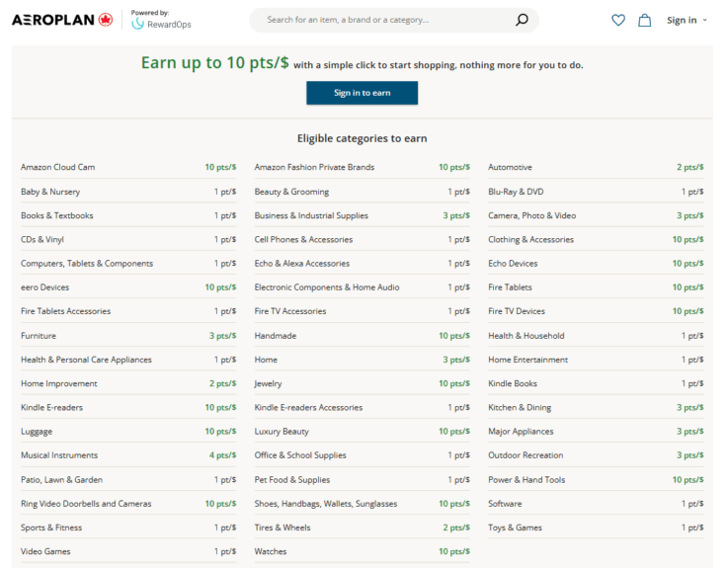Select the Patio, Lawn & Garden category
The image size is (728, 568).
click(61, 480)
